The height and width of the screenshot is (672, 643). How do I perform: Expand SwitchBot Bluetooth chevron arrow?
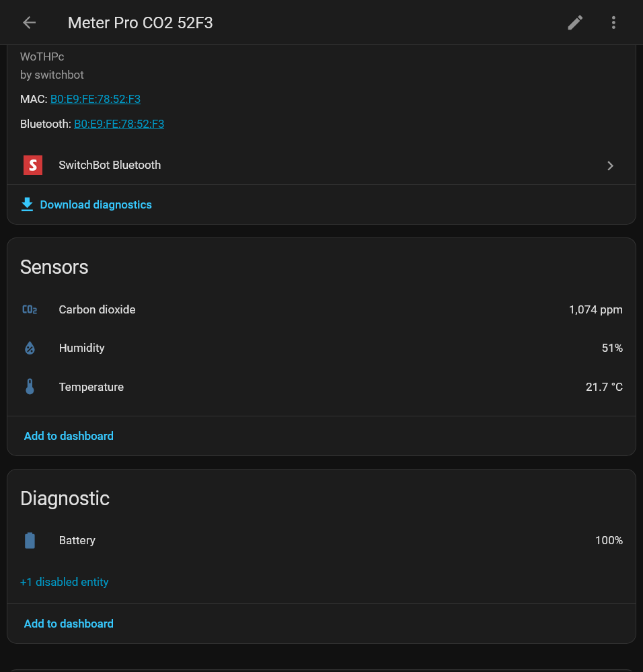click(610, 165)
